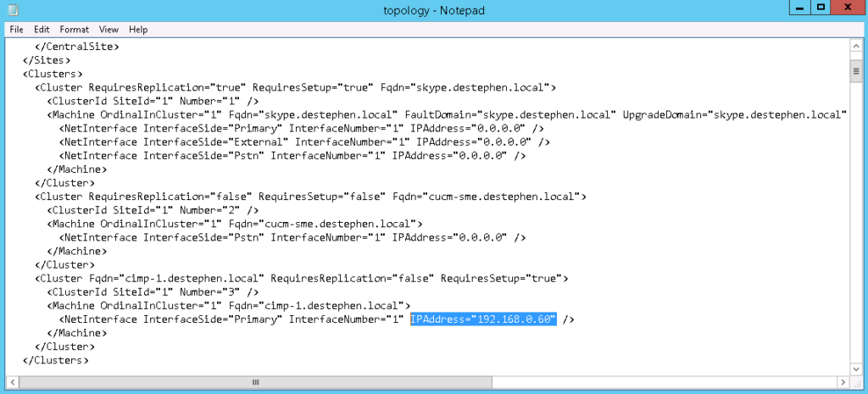
Task: Click Cluster Fqdn="cimp-1.destephen.local" line
Action: click(301, 279)
